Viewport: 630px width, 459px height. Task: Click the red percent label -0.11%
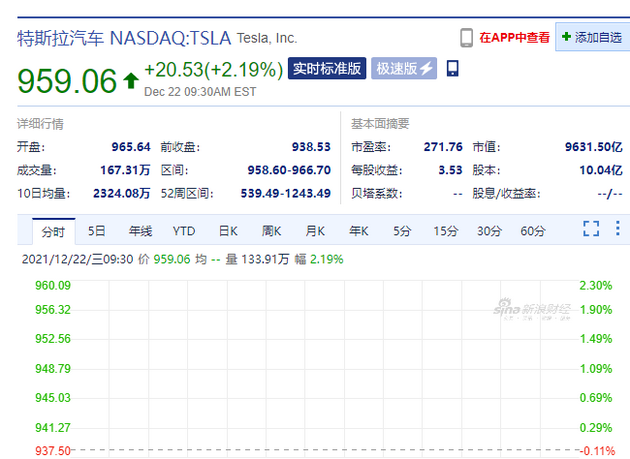(597, 451)
